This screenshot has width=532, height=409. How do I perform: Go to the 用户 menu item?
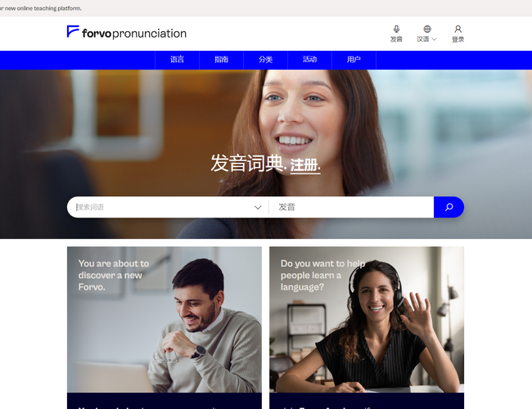click(354, 60)
